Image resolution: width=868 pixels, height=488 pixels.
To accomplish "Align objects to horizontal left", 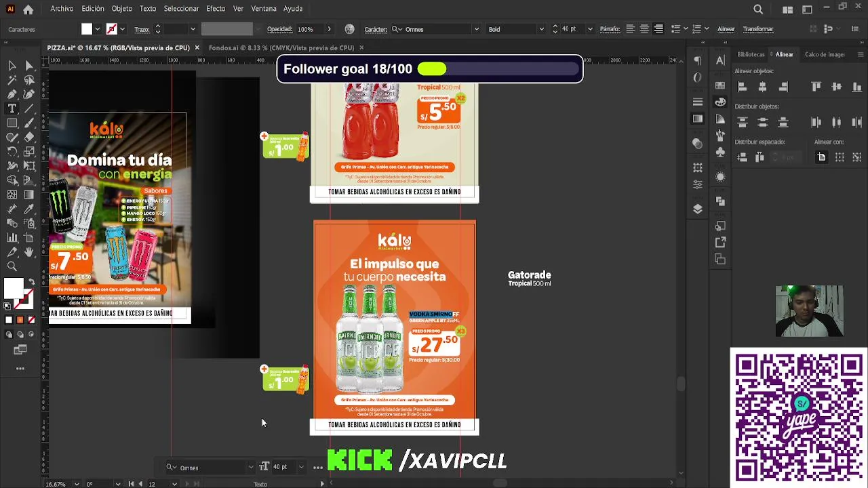I will pos(742,87).
